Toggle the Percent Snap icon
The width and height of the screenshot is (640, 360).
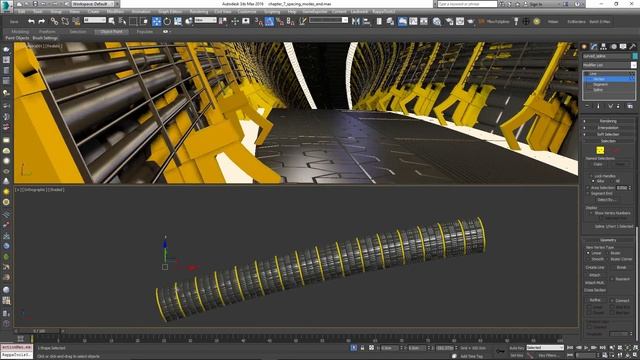point(280,21)
